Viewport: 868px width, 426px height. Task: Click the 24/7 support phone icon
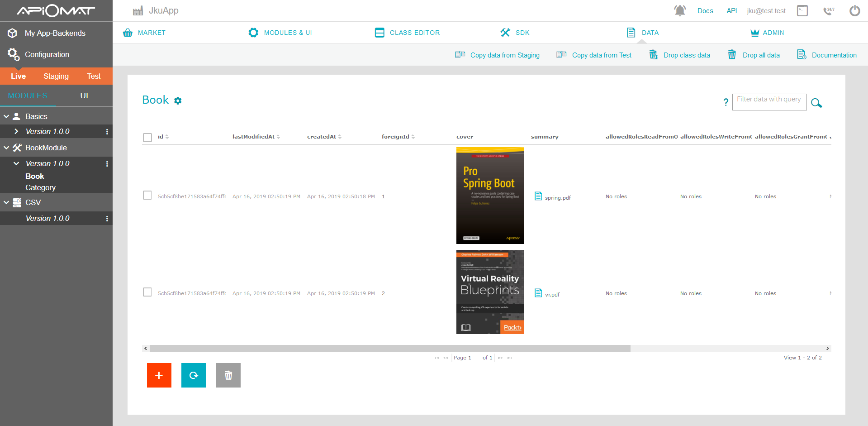[x=829, y=10]
